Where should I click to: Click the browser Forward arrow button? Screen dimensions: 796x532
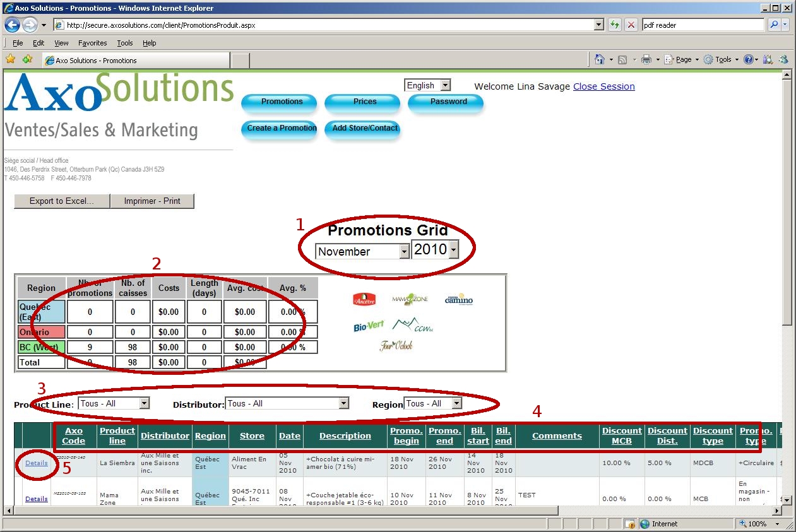(x=30, y=25)
